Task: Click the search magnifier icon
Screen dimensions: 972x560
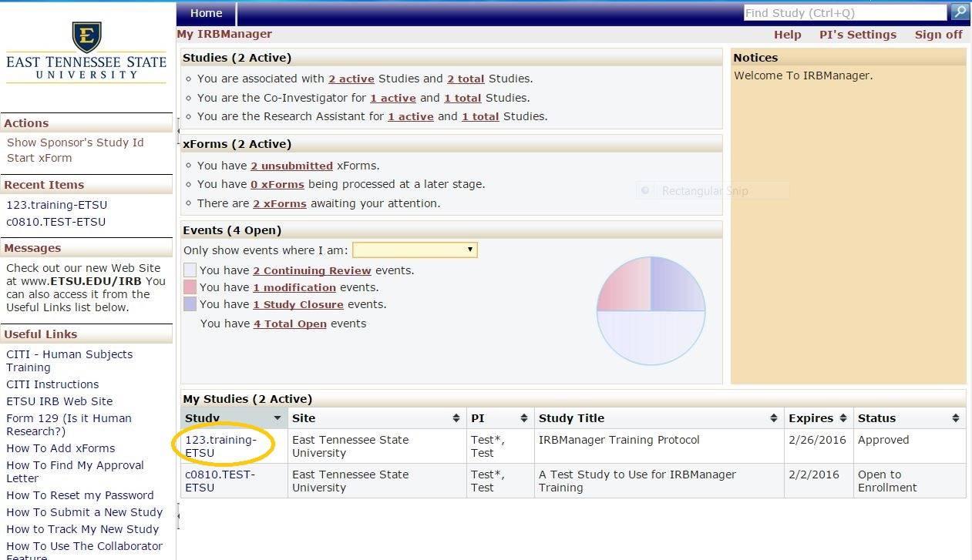Action: click(x=960, y=12)
